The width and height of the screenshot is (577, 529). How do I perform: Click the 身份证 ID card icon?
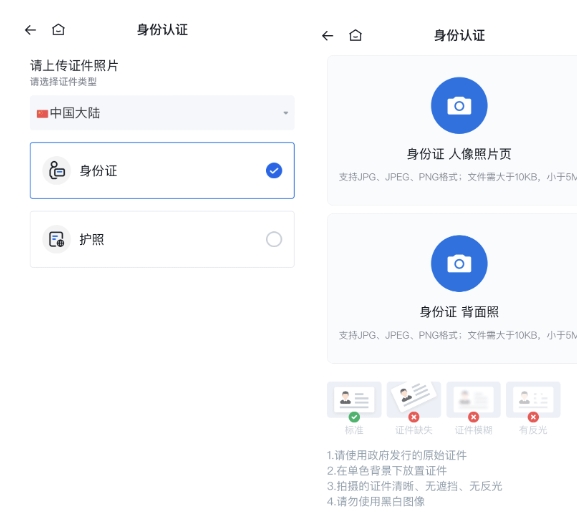(57, 170)
